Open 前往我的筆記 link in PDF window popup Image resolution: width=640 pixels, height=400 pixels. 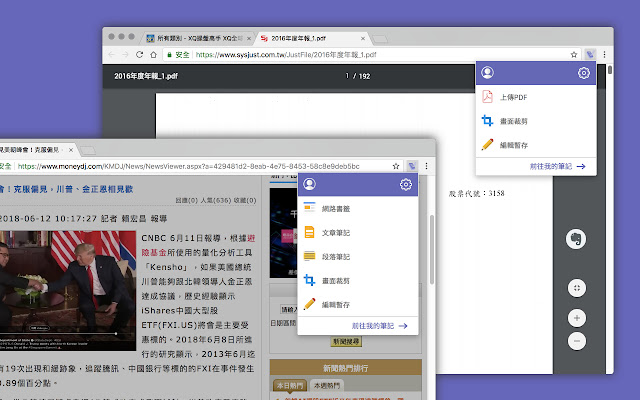pyautogui.click(x=558, y=166)
